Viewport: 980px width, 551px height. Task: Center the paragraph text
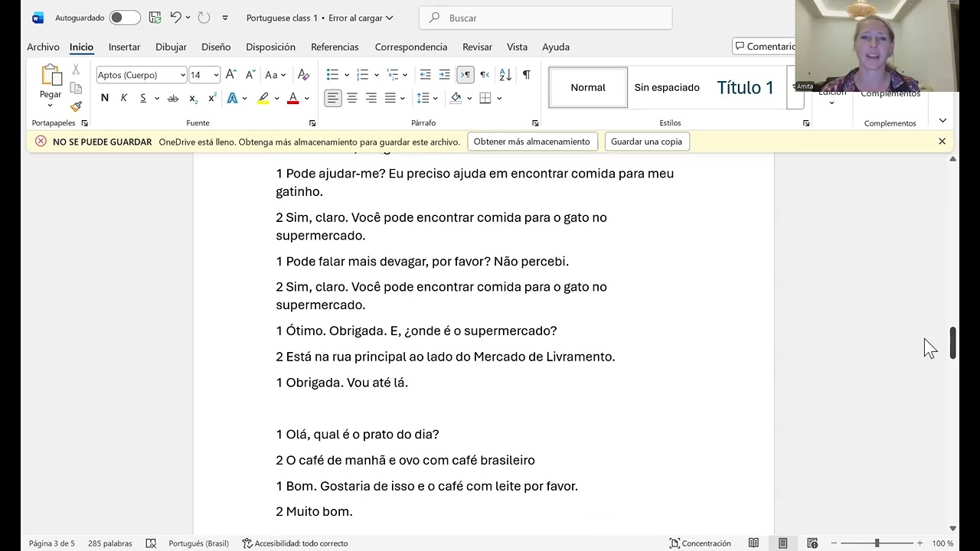[x=352, y=98]
